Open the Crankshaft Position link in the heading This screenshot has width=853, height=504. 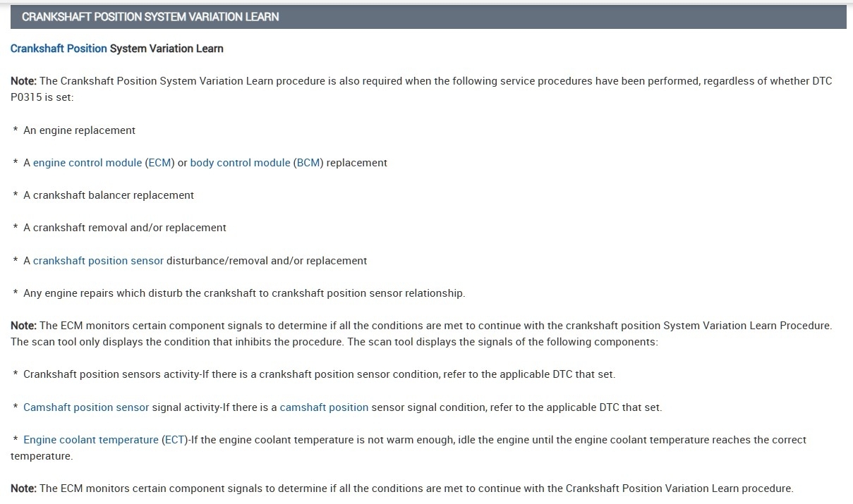click(59, 49)
